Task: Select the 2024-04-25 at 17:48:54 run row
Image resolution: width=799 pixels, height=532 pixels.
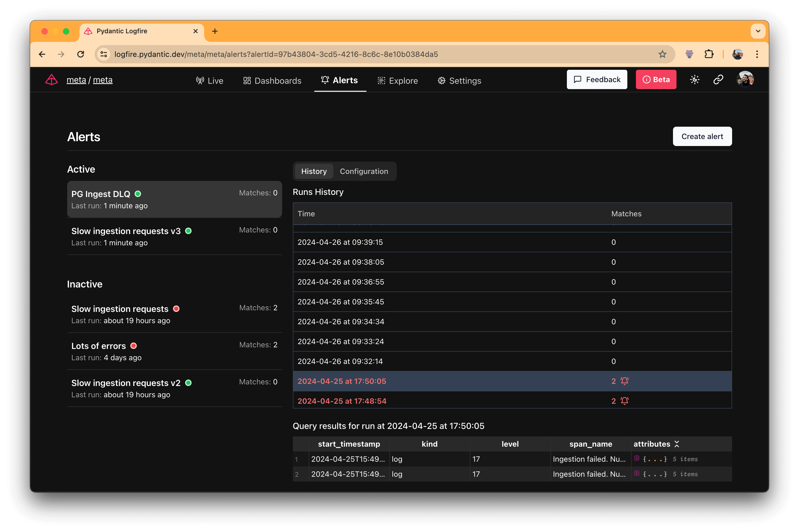Action: click(x=342, y=401)
